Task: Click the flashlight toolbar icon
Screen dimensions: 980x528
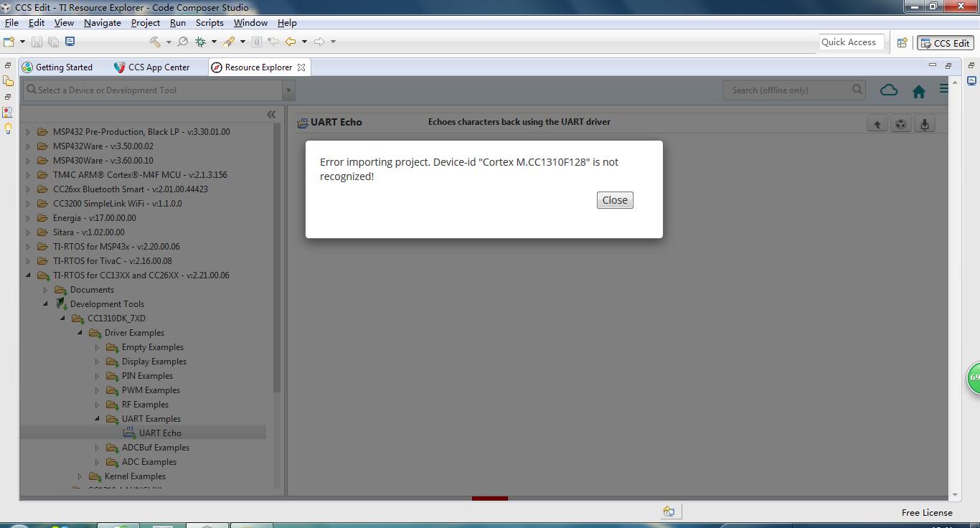Action: [229, 42]
